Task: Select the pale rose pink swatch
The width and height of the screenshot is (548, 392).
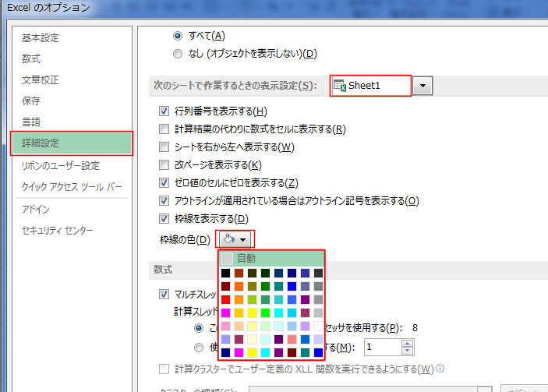Action: 226,326
